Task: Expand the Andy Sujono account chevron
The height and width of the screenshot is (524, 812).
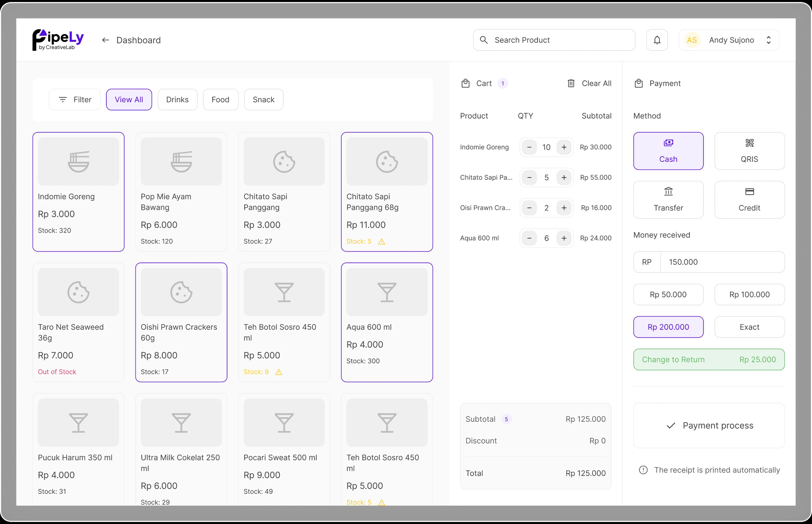Action: pyautogui.click(x=768, y=40)
